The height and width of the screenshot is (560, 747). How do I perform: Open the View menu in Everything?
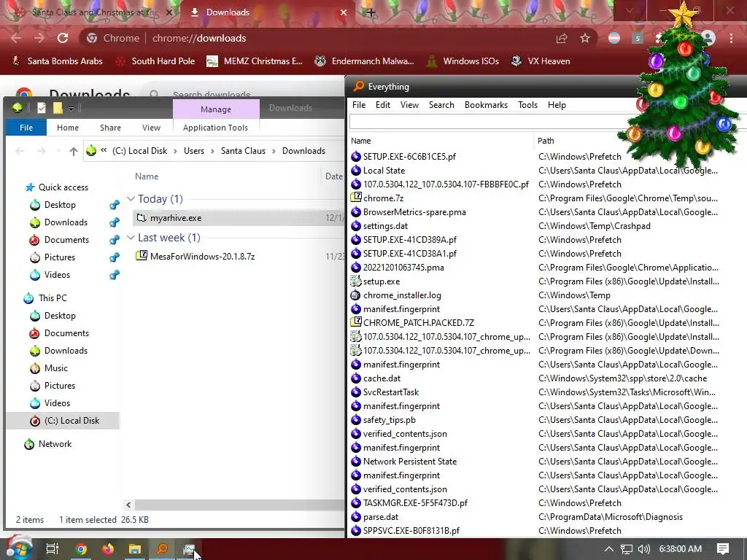(x=409, y=105)
